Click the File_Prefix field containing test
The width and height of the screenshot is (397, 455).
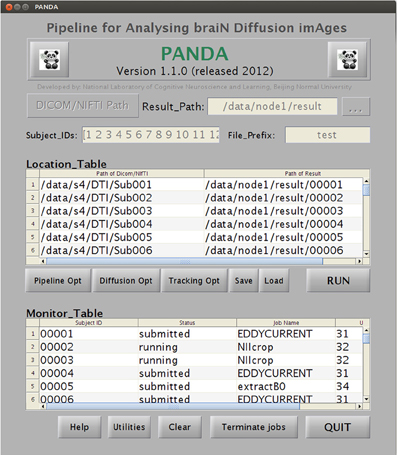point(328,135)
